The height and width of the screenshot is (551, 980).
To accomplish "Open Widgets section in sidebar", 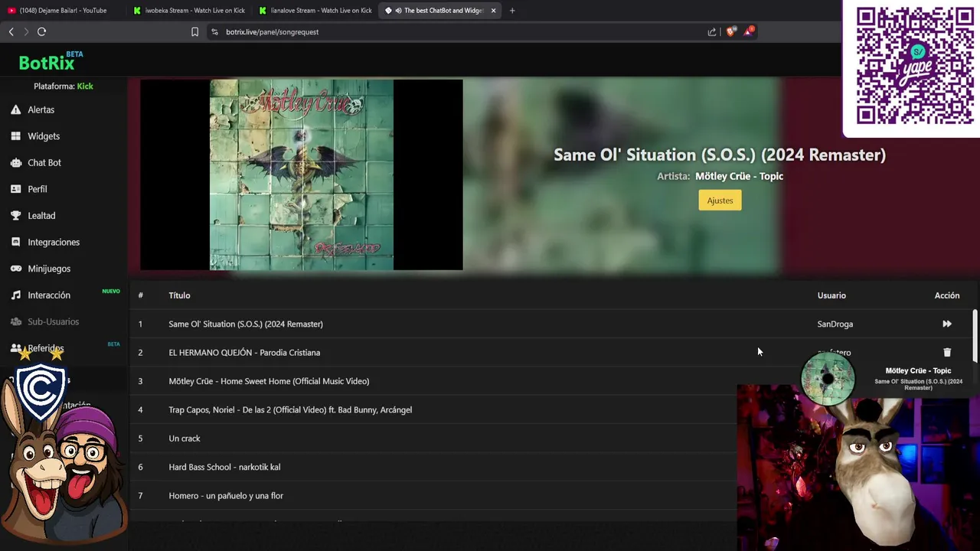I will (44, 136).
